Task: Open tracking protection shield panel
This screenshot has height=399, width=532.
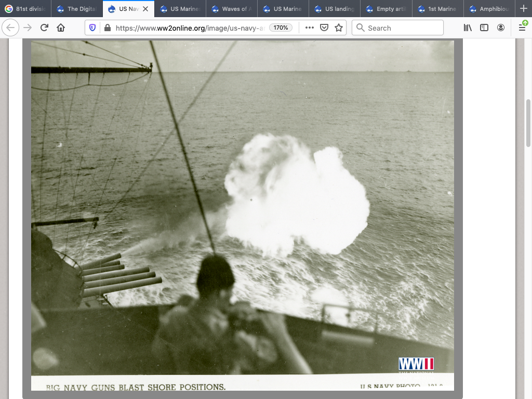Action: point(93,28)
